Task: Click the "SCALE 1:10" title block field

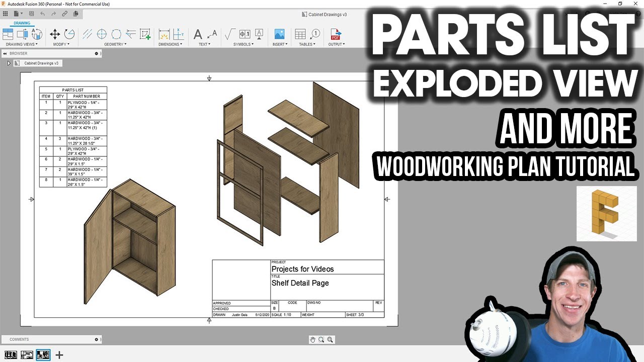Action: (x=285, y=315)
